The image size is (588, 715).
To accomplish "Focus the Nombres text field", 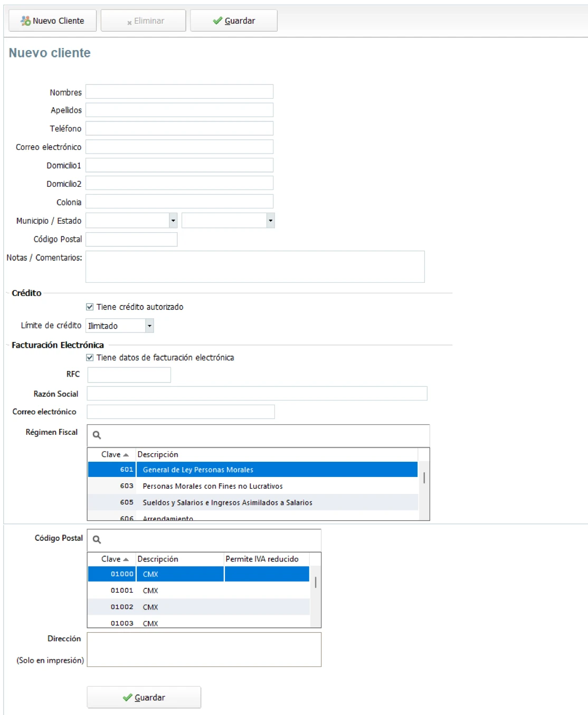I will tap(179, 92).
